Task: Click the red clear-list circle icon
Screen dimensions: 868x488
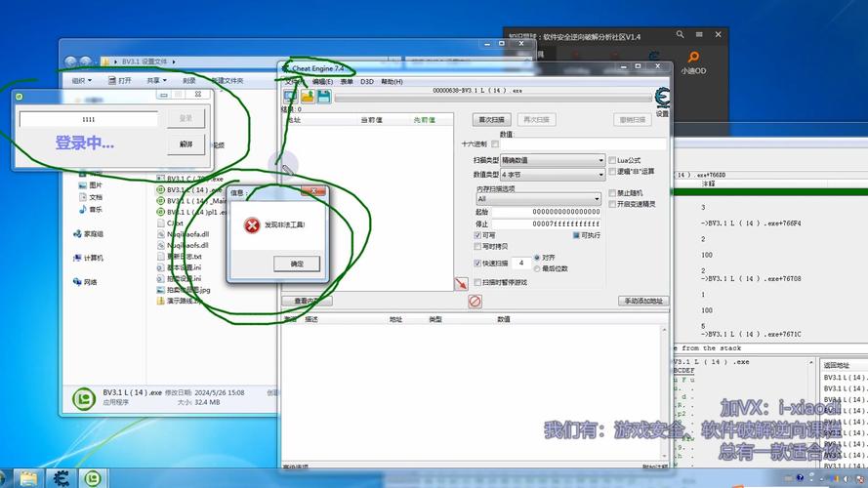Action: click(475, 302)
